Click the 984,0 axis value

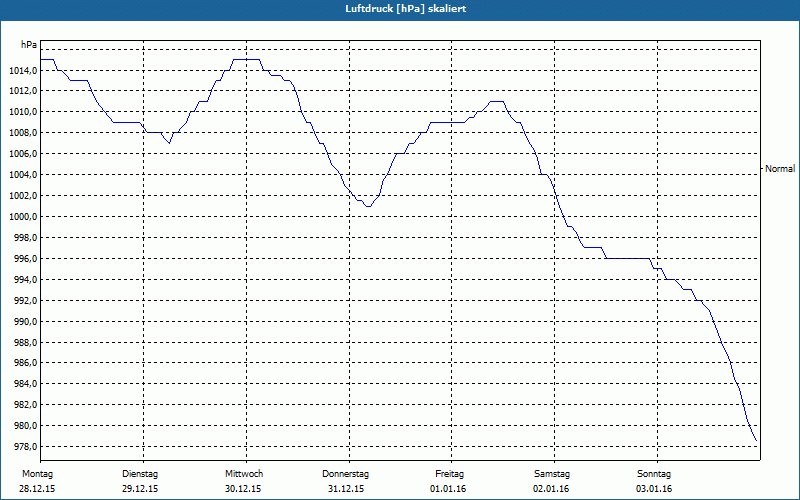25,384
